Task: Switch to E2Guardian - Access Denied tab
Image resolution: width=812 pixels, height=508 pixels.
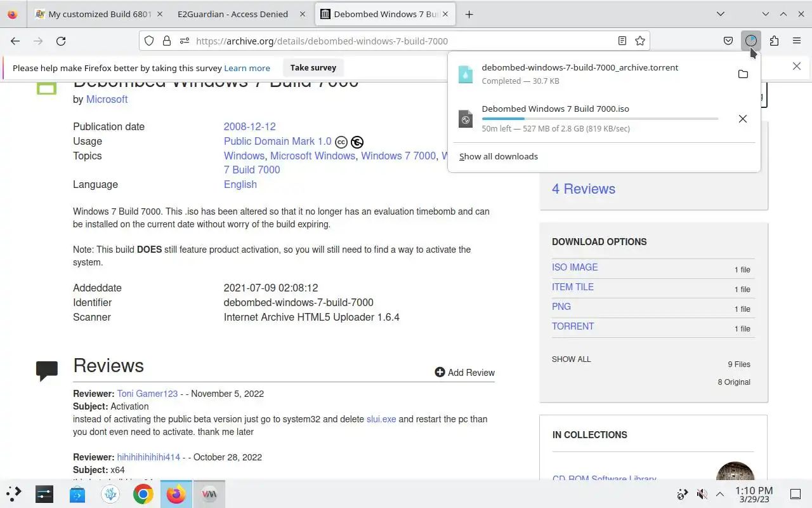Action: pos(232,14)
